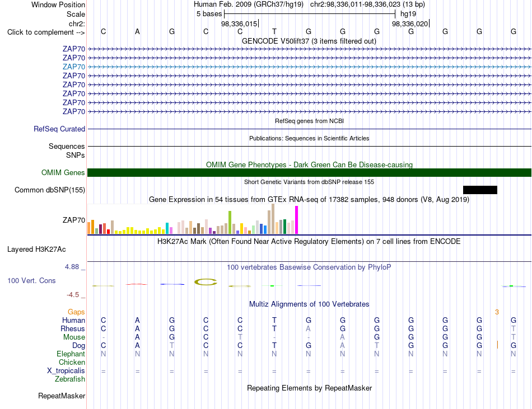Click the Scale label
The width and height of the screenshot is (532, 409).
coord(76,14)
